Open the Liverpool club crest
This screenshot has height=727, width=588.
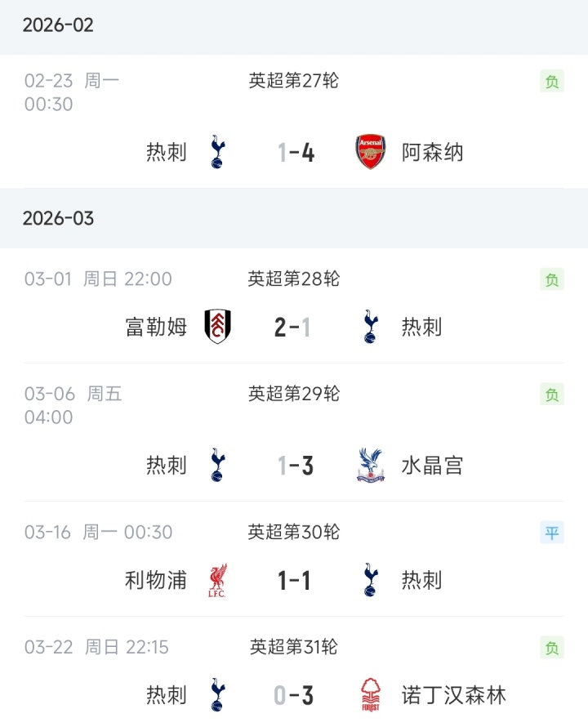[x=217, y=580]
